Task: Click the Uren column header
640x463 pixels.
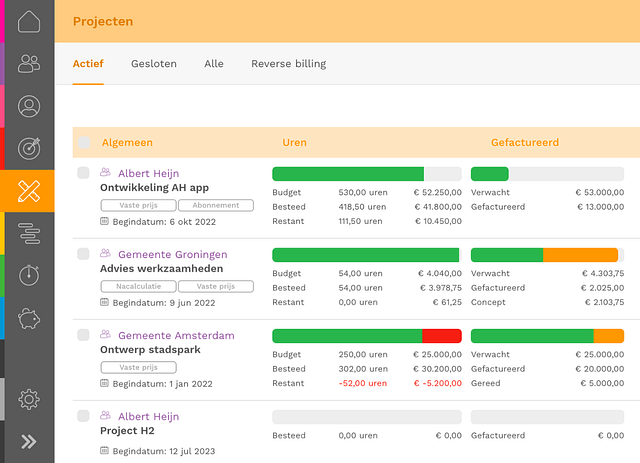Action: (x=294, y=142)
